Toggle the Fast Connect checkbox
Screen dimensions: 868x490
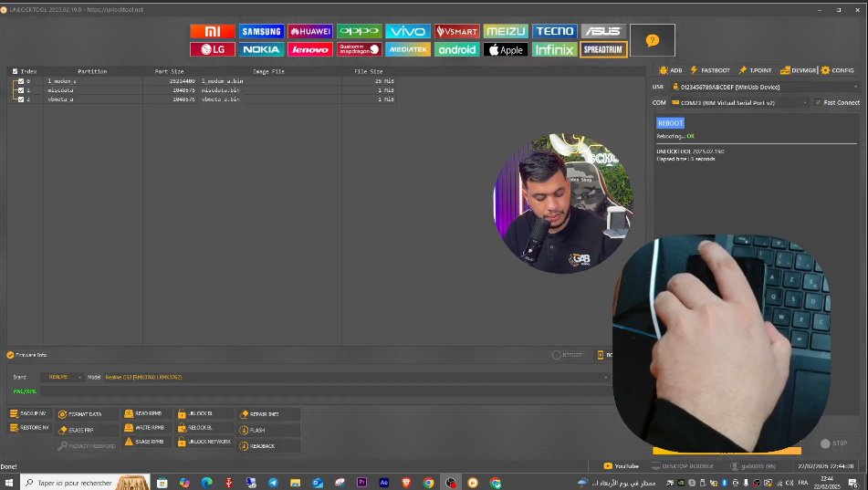(x=818, y=102)
